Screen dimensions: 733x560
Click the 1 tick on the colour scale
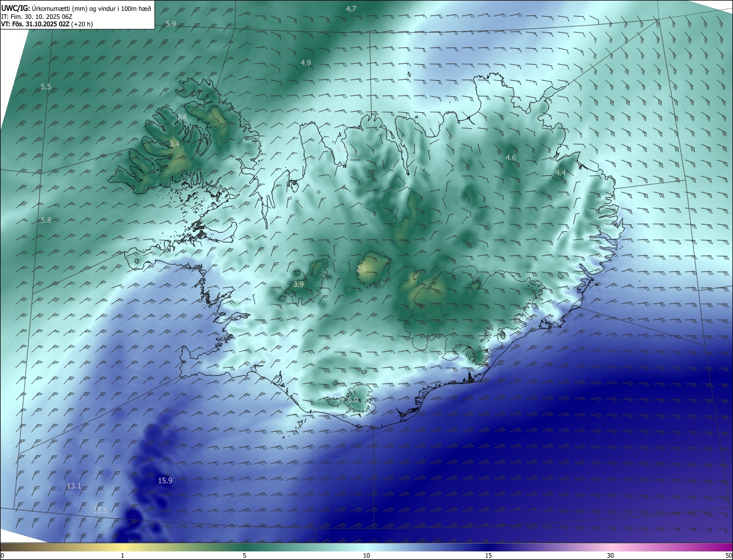123,555
